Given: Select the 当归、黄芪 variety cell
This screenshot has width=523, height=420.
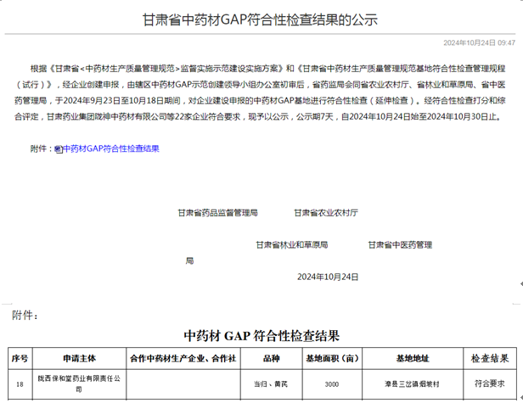Looking at the screenshot, I should [x=271, y=384].
